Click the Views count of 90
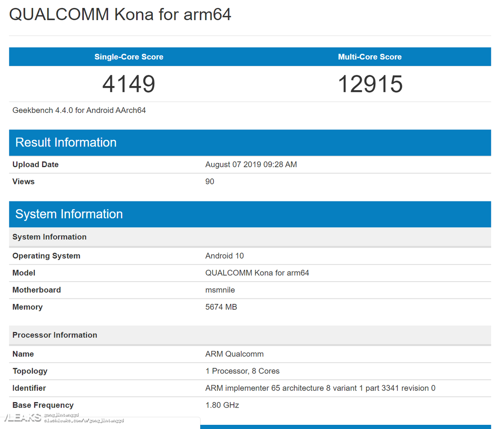 [x=209, y=181]
